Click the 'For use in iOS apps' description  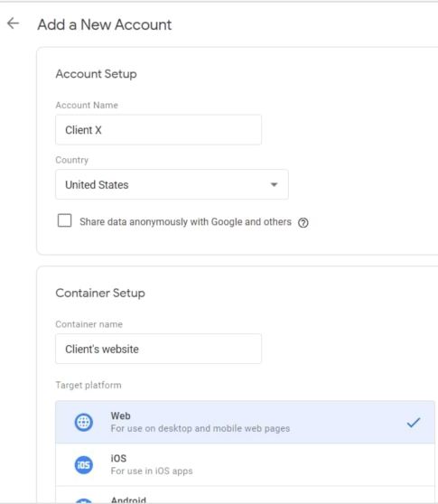152,471
